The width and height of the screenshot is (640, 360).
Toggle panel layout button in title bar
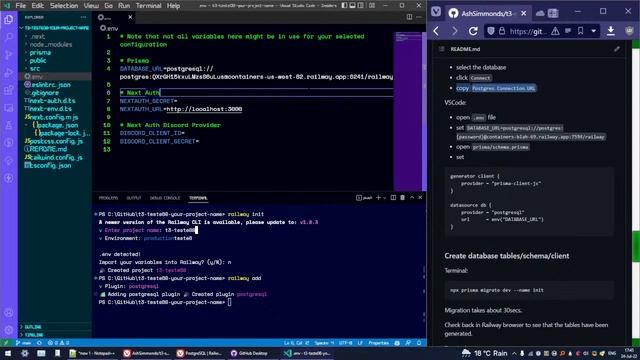(352, 5)
